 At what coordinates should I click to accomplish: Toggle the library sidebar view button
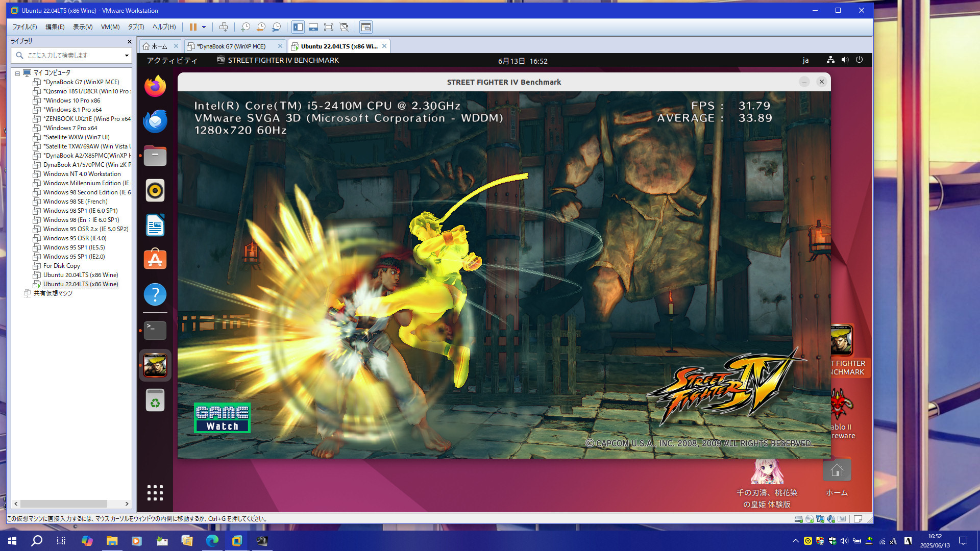(298, 27)
